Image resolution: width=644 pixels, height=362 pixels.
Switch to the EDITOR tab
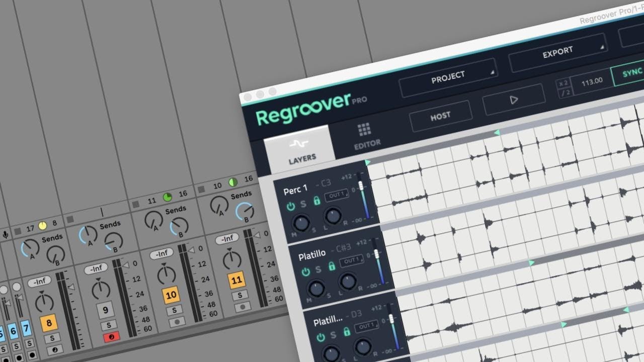[x=366, y=137]
